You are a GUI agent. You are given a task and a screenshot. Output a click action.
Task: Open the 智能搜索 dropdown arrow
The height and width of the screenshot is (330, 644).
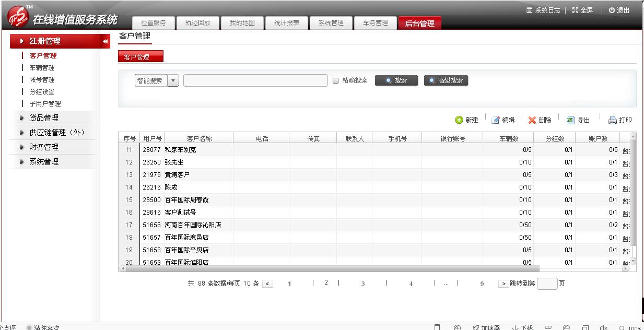click(x=173, y=81)
